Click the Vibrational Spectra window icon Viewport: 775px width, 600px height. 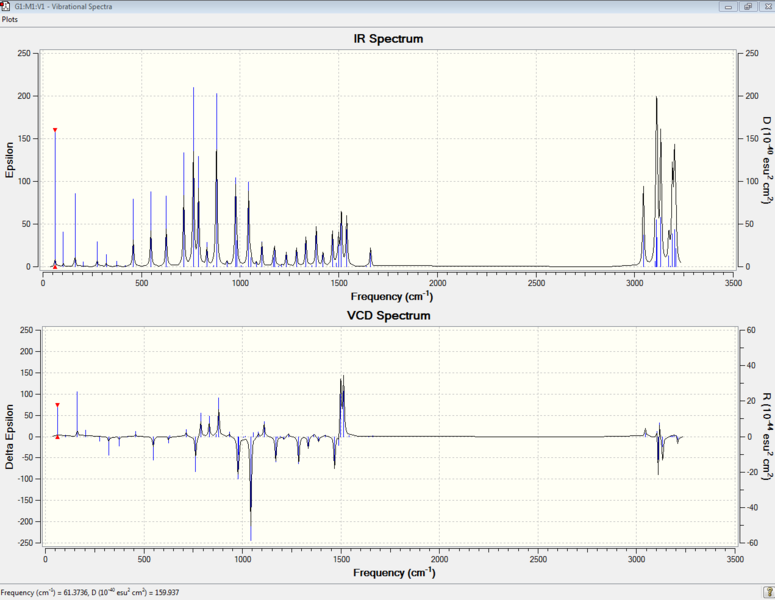pyautogui.click(x=5, y=6)
